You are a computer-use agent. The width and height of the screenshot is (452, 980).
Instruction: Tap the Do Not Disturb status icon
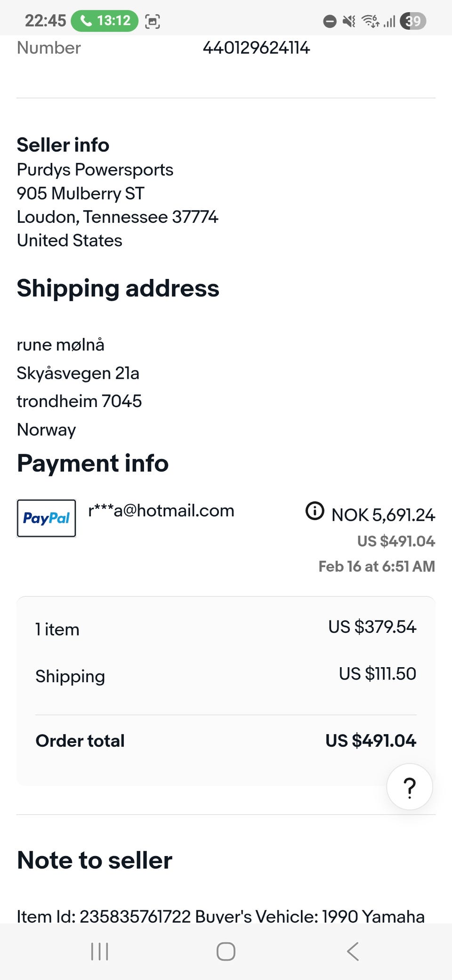330,21
